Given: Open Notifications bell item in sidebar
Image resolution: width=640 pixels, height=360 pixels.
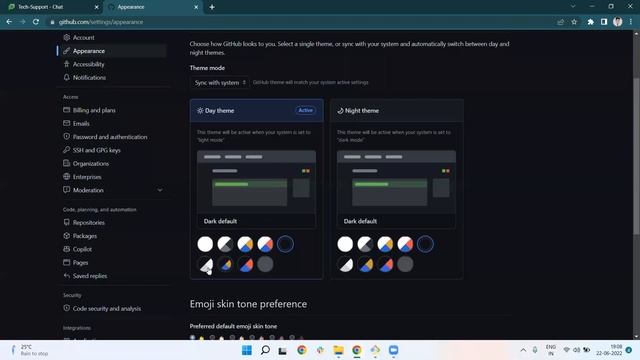Looking at the screenshot, I should 89,78.
